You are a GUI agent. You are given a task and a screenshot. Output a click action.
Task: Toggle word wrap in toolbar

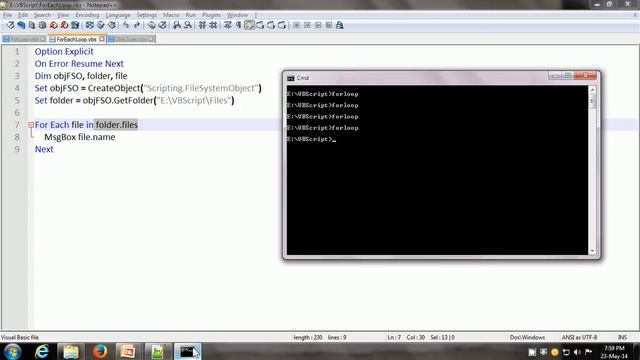[227, 25]
